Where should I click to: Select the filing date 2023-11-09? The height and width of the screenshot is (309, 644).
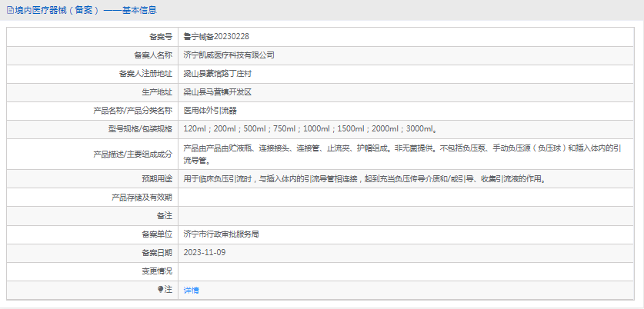coord(205,252)
